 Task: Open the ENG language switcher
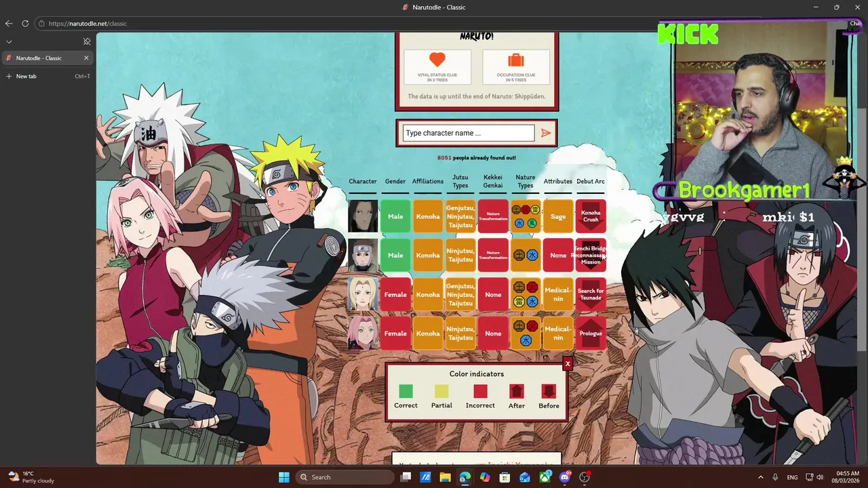792,477
